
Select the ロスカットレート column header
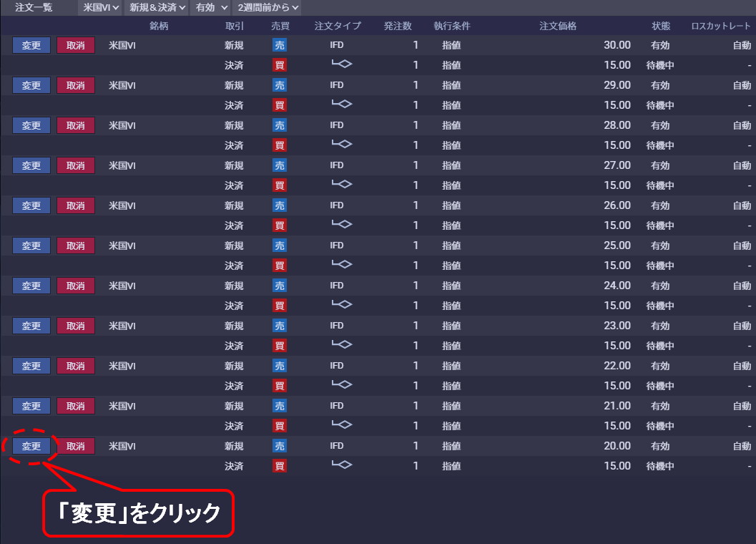tap(720, 26)
